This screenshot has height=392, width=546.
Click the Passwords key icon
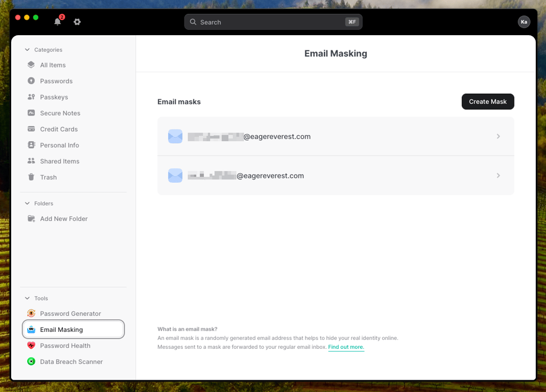(31, 81)
